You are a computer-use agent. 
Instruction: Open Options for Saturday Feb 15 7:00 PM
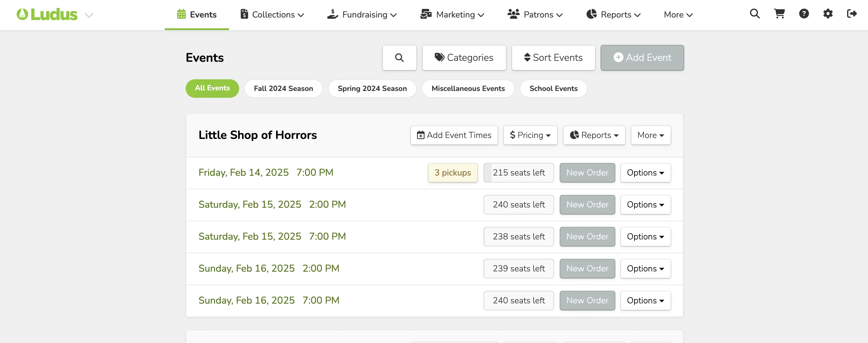[645, 237]
